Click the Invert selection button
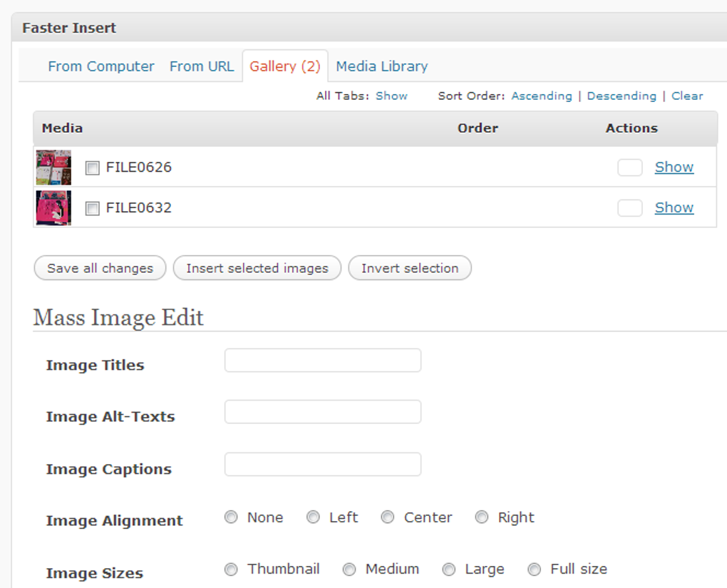 coord(409,268)
